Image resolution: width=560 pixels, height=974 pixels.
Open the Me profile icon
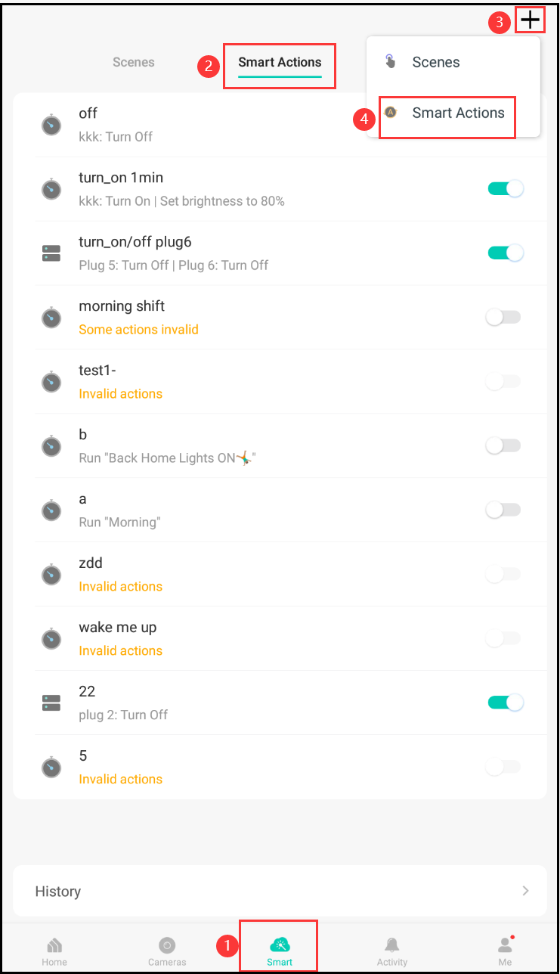pyautogui.click(x=505, y=945)
